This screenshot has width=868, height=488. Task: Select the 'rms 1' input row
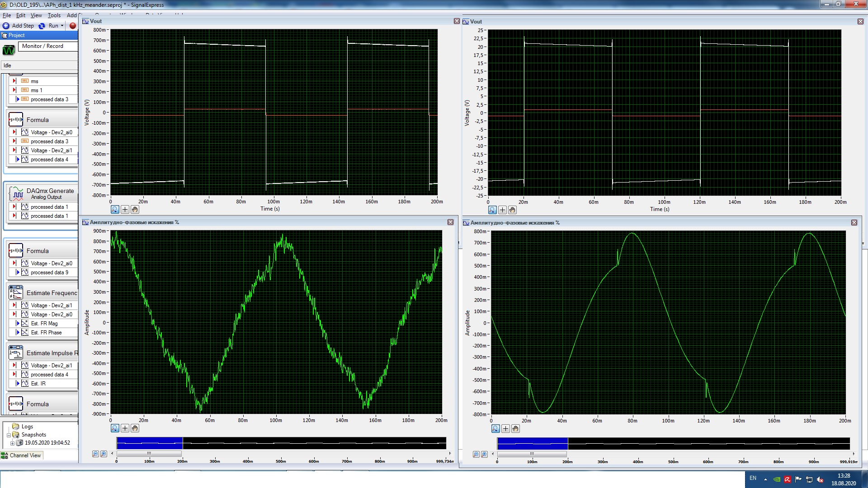click(x=43, y=90)
